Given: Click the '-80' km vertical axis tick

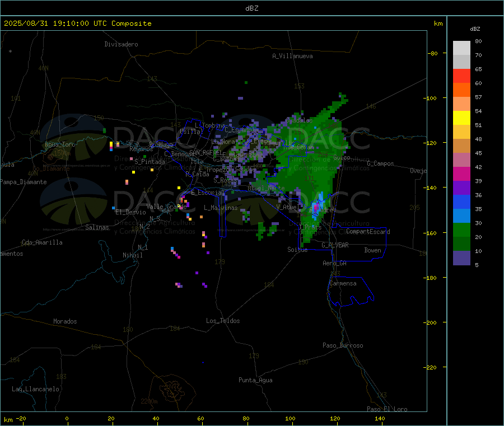Looking at the screenshot, I should pyautogui.click(x=432, y=53).
